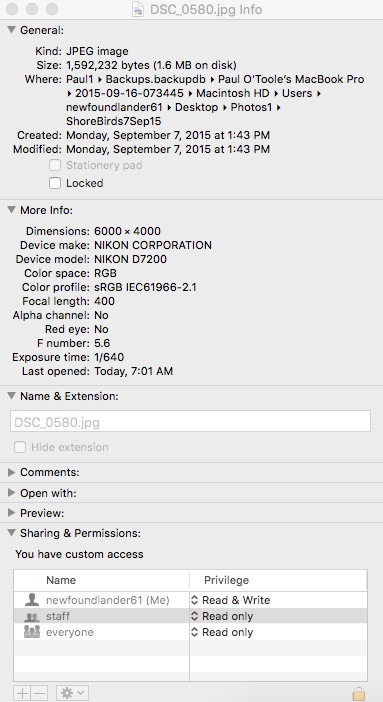Screen dimensions: 383x702
Task: Open the gear action menu
Action: [x=73, y=693]
